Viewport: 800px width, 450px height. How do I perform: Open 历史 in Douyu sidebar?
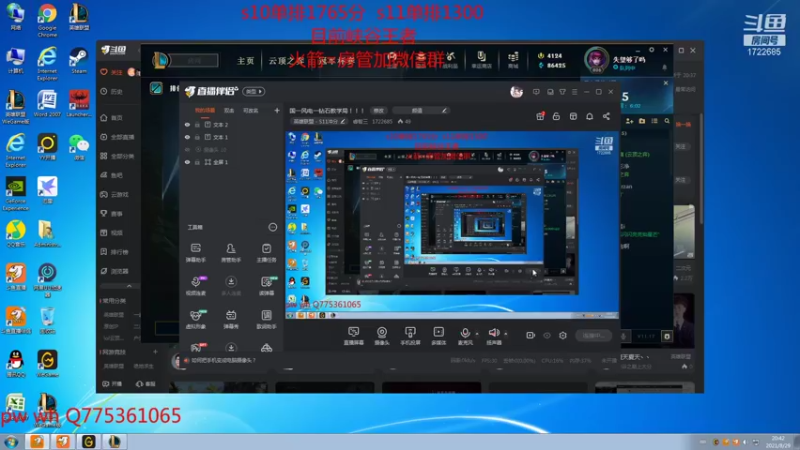pos(112,91)
